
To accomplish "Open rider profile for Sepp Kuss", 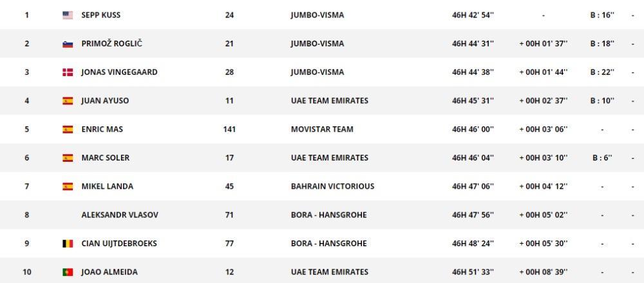I will 100,15.
